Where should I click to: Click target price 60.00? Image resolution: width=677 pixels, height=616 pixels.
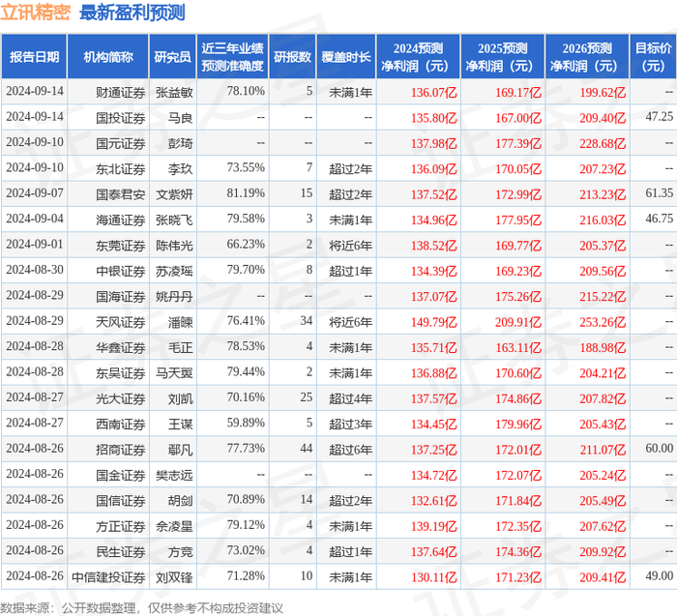click(660, 448)
